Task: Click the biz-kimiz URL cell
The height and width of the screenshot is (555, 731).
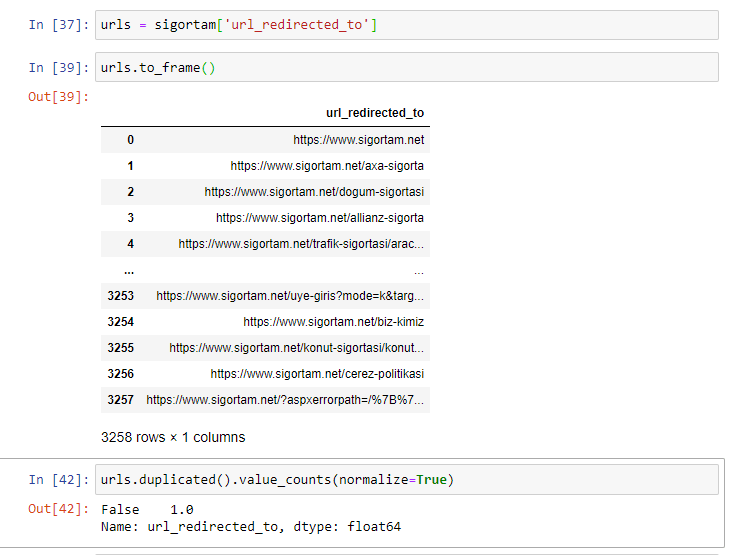Action: coord(333,322)
